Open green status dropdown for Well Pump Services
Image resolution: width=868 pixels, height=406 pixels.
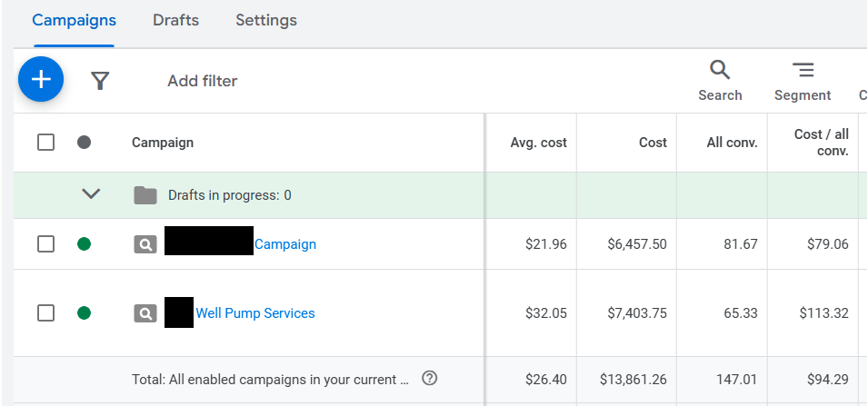(x=85, y=313)
